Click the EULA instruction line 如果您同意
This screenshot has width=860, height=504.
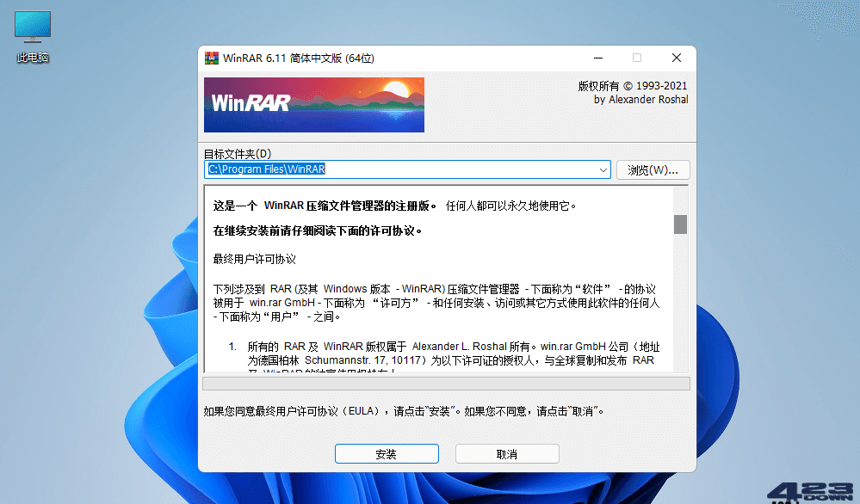click(x=403, y=411)
